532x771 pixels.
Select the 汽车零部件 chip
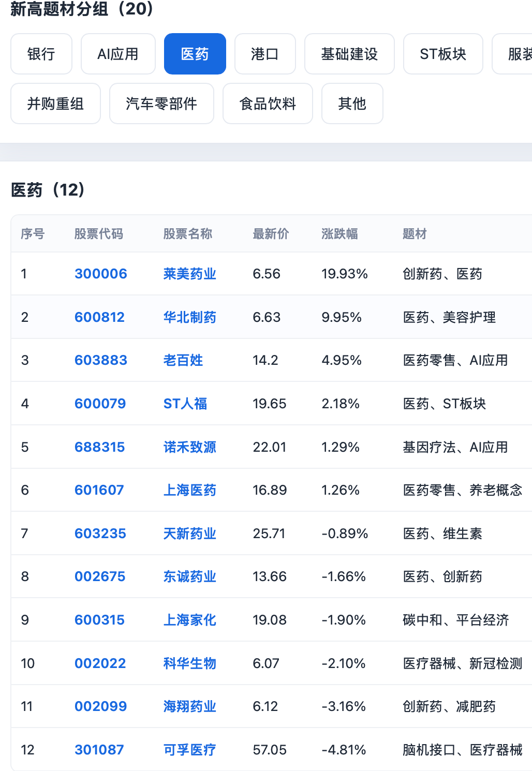[161, 103]
